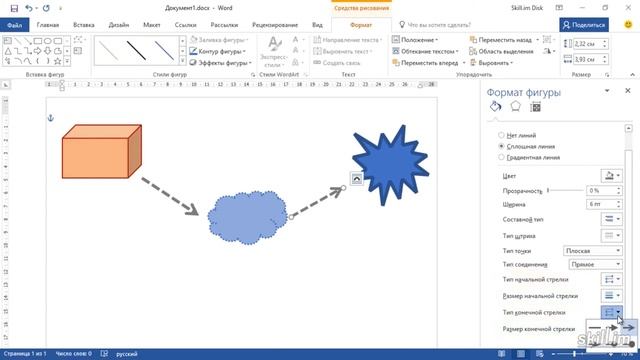
Task: Click the Layout Options button beside the arrow
Action: pos(356,179)
